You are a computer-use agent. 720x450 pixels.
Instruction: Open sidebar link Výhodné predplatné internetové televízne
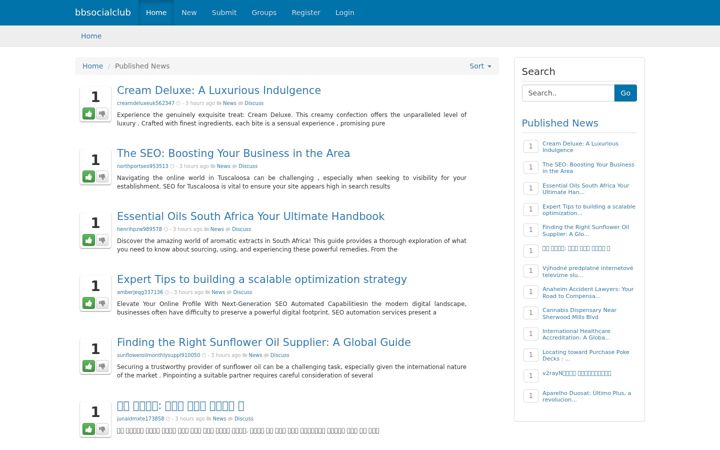coord(588,271)
